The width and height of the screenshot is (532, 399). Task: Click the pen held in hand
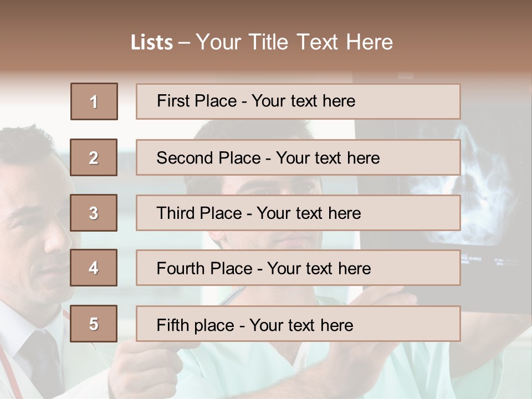tap(233, 296)
